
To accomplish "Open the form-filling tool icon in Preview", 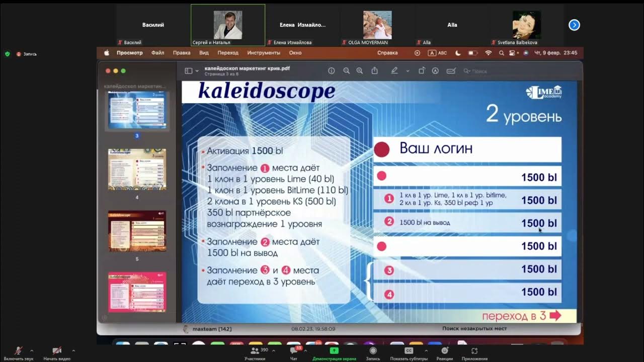I will pyautogui.click(x=451, y=71).
